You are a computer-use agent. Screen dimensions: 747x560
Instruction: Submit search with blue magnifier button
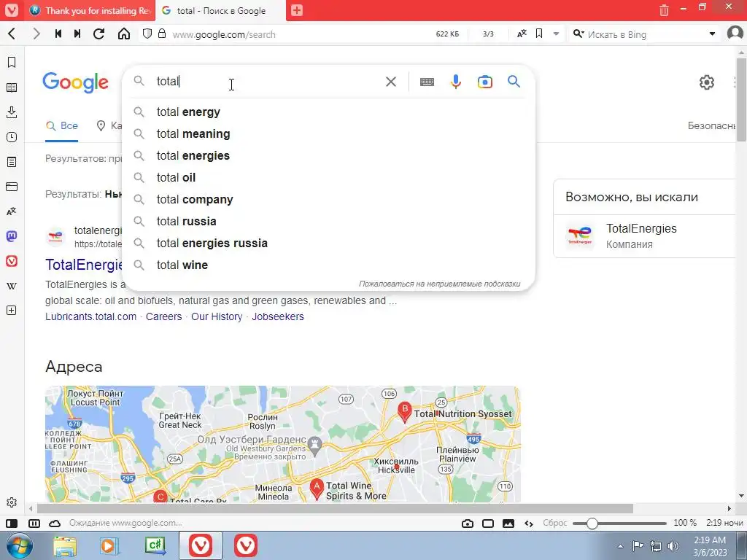click(x=514, y=82)
